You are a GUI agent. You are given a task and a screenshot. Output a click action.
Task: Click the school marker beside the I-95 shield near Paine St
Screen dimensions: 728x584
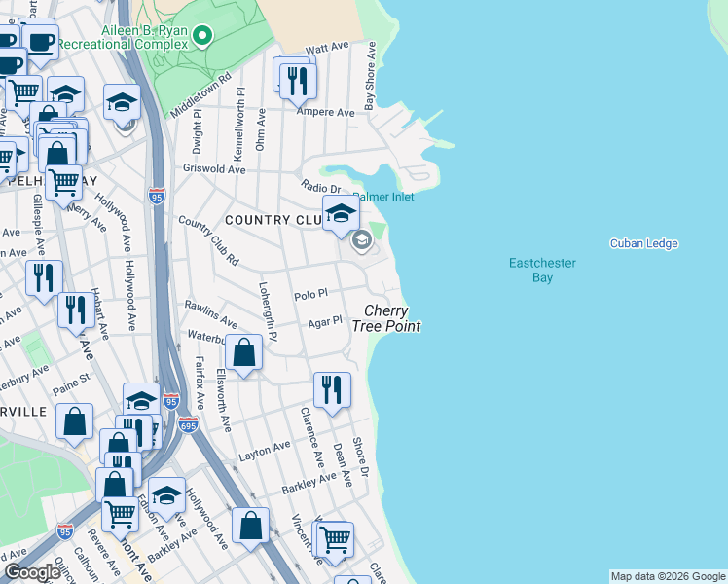point(141,399)
